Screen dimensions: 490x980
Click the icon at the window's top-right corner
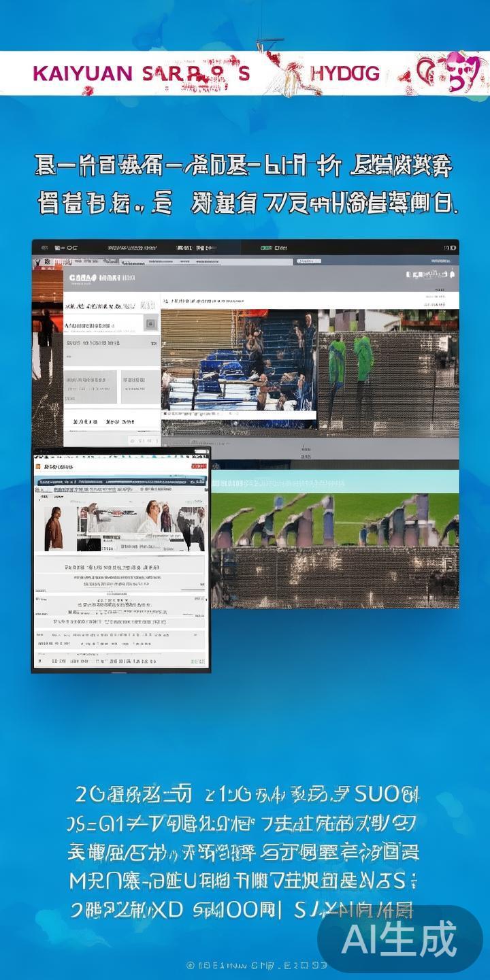(x=448, y=248)
